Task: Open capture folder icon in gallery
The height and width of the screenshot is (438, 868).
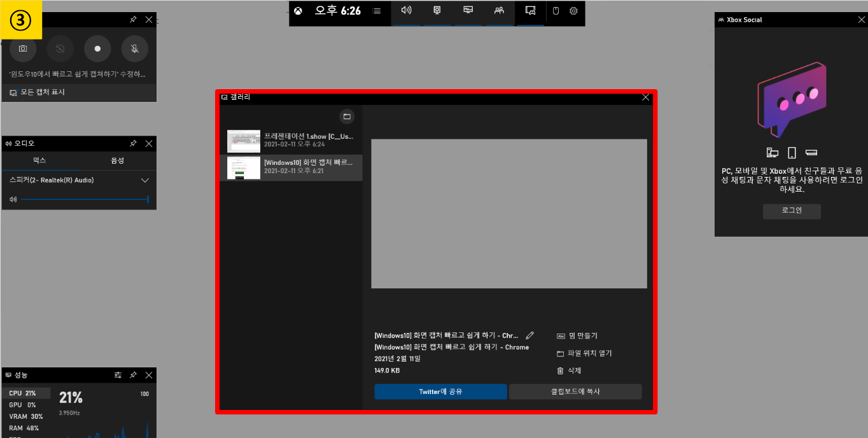Action: click(x=347, y=117)
